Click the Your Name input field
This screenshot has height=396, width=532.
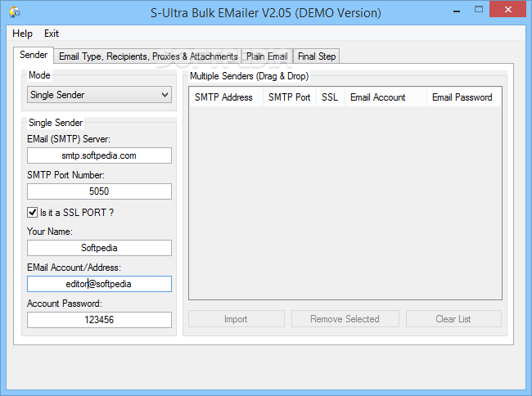coord(99,248)
